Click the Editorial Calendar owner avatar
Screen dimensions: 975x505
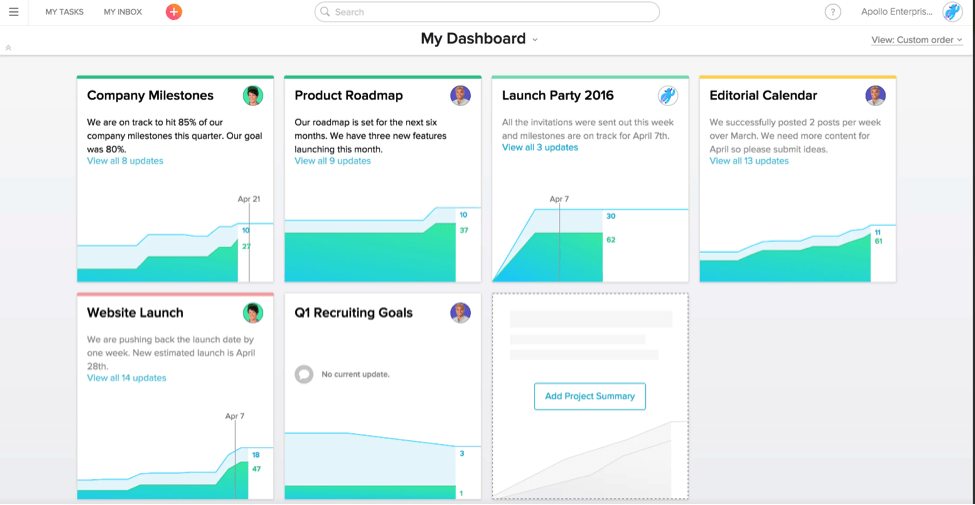[x=876, y=96]
